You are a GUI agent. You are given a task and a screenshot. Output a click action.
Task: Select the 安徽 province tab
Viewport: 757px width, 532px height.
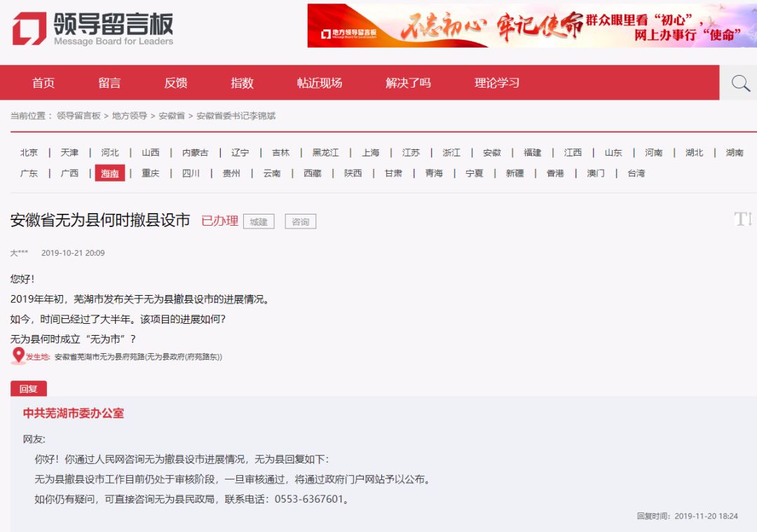coord(492,151)
